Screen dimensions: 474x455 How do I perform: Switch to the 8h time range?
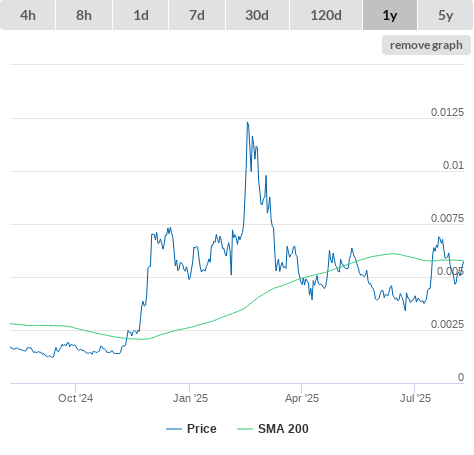pyautogui.click(x=84, y=15)
